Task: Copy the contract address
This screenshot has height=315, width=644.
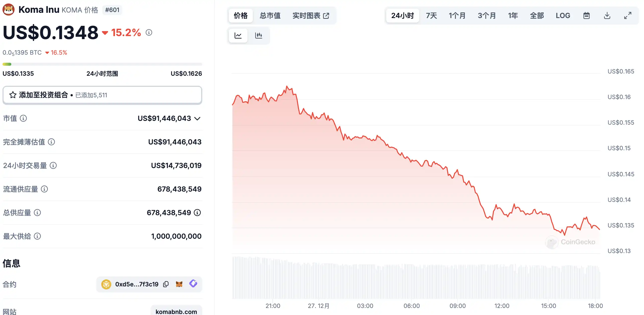Action: (166, 284)
